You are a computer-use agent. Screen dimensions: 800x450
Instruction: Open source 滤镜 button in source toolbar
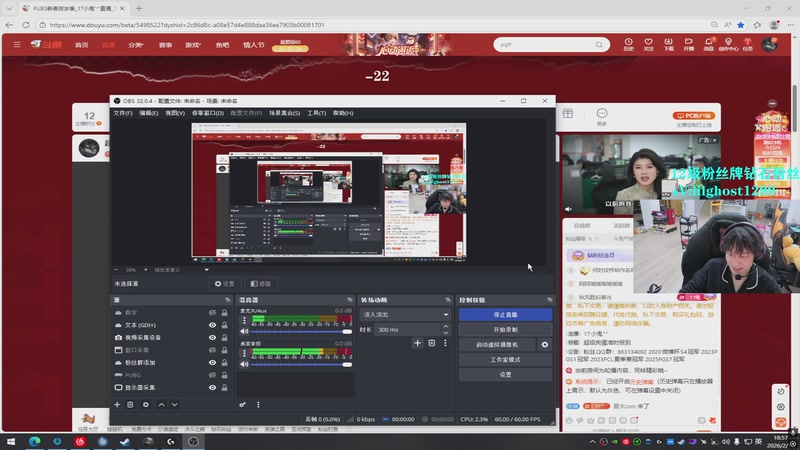[260, 284]
